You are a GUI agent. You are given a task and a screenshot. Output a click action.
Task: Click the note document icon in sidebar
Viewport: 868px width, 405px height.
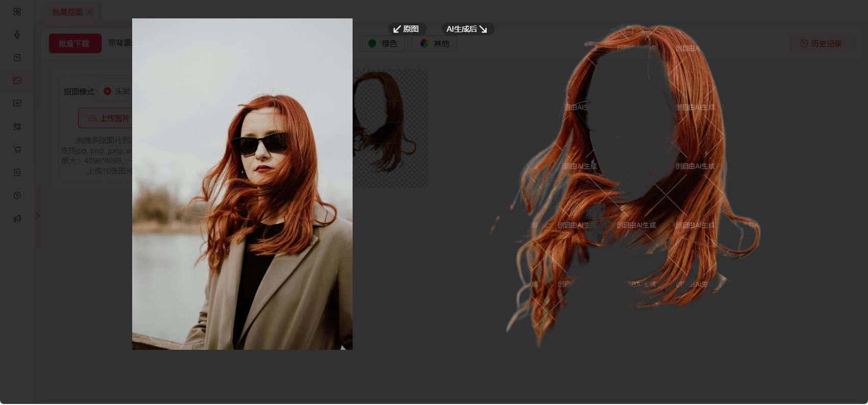17,173
